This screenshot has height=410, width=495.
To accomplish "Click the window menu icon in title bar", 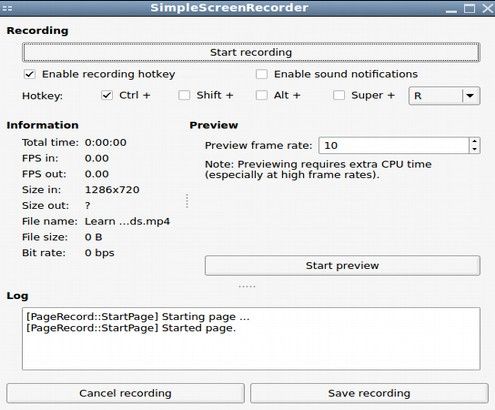I will (x=7, y=8).
